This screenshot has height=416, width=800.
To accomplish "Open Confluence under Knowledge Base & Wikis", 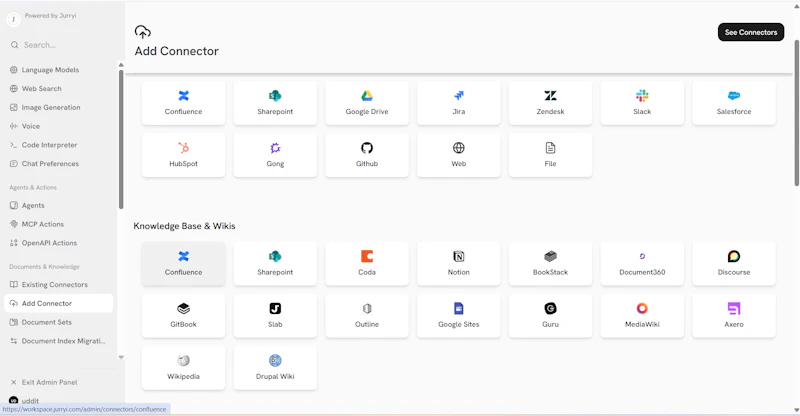I will click(183, 263).
